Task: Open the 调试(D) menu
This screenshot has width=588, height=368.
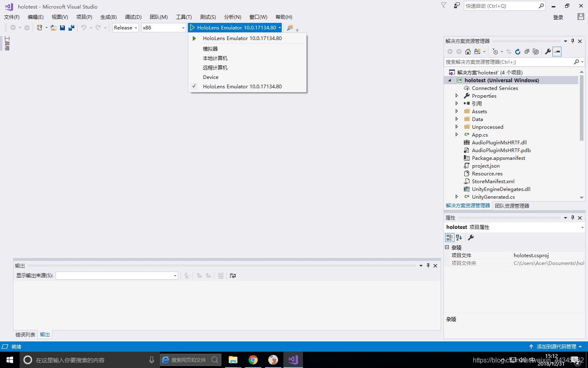Action: tap(133, 17)
